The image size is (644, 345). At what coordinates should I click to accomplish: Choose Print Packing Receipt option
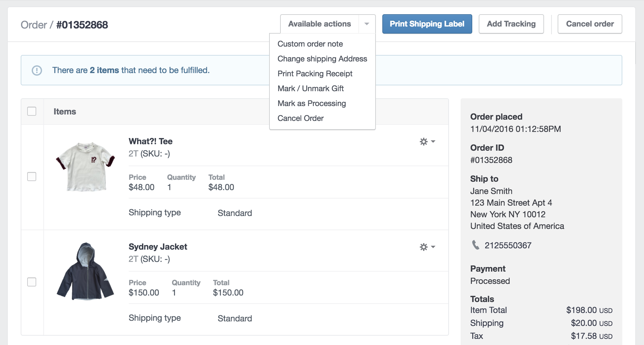(x=315, y=74)
